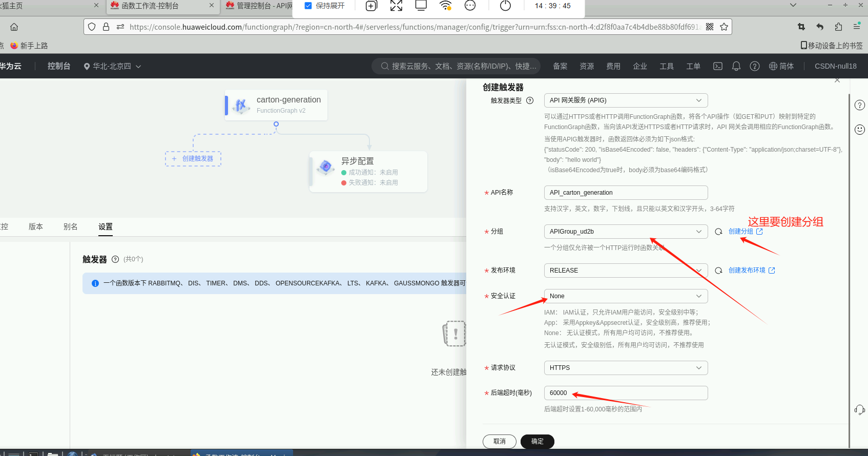
Task: Click the padlock site security icon
Action: click(x=106, y=27)
